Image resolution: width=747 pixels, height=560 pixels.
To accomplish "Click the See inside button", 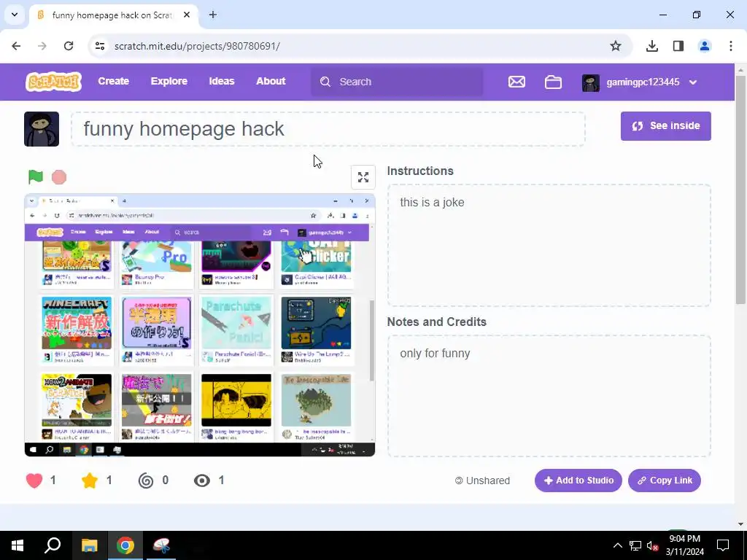I will point(665,126).
